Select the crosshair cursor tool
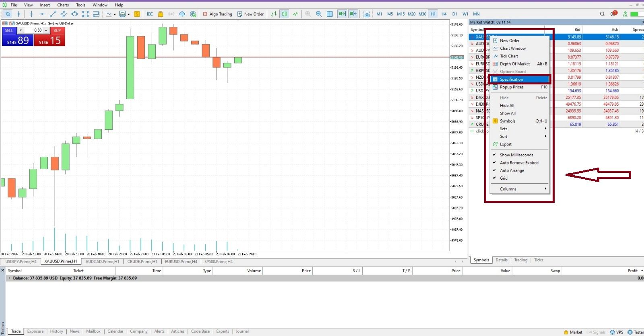The height and width of the screenshot is (336, 644). pyautogui.click(x=19, y=14)
